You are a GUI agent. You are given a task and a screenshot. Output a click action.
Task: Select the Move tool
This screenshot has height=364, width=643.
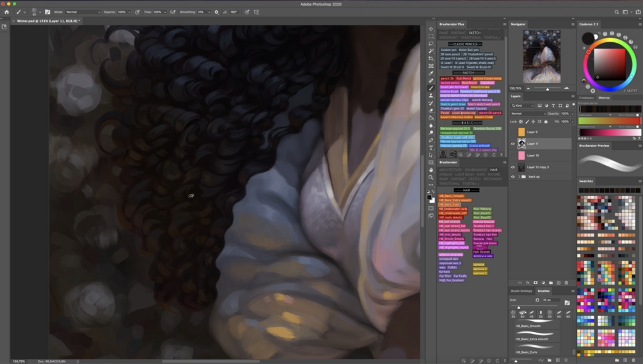point(431,29)
